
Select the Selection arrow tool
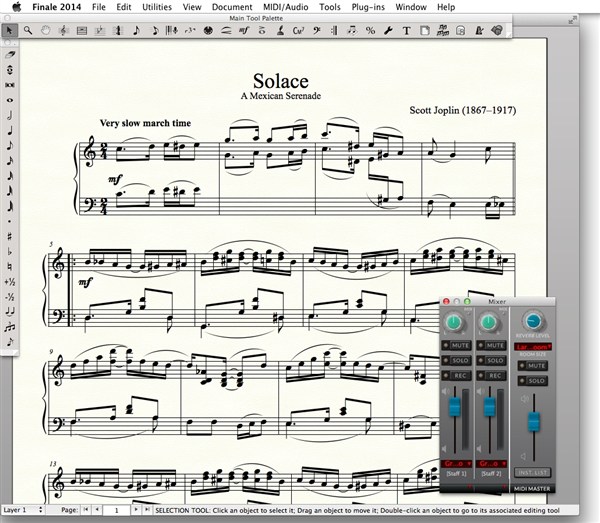coord(10,30)
